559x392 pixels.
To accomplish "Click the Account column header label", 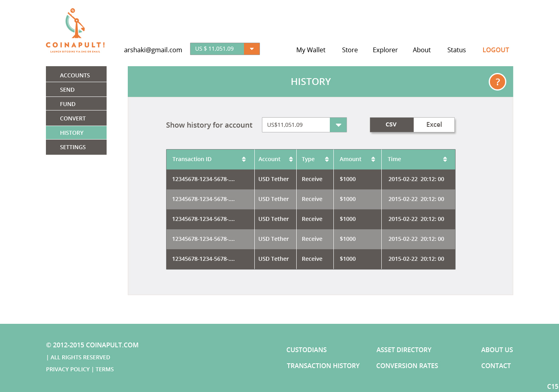I will tap(270, 159).
